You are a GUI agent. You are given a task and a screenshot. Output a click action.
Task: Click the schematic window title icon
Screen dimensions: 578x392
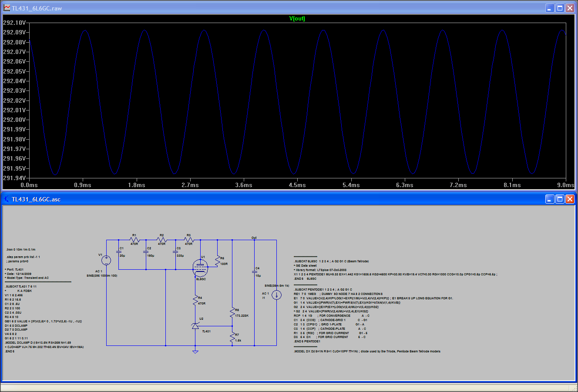click(7, 199)
